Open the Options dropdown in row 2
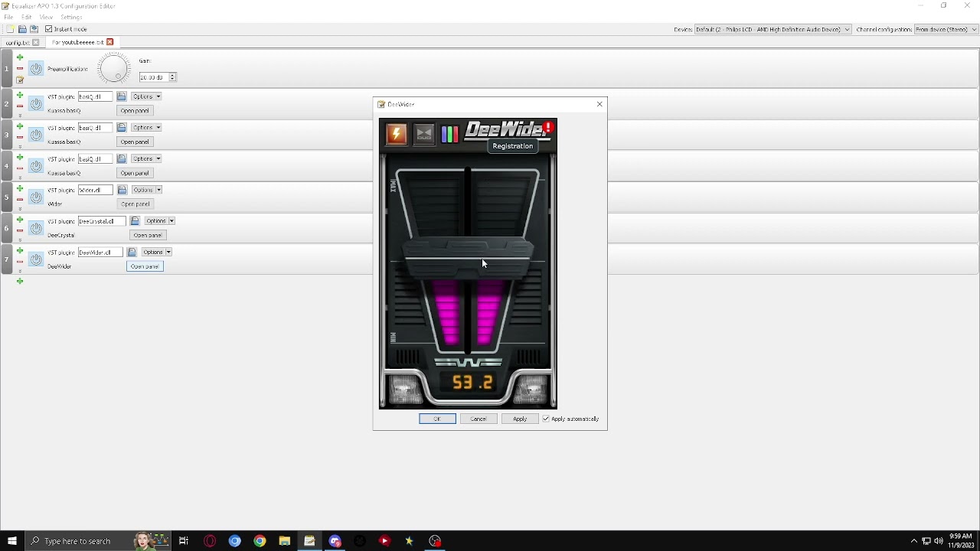 click(x=145, y=96)
